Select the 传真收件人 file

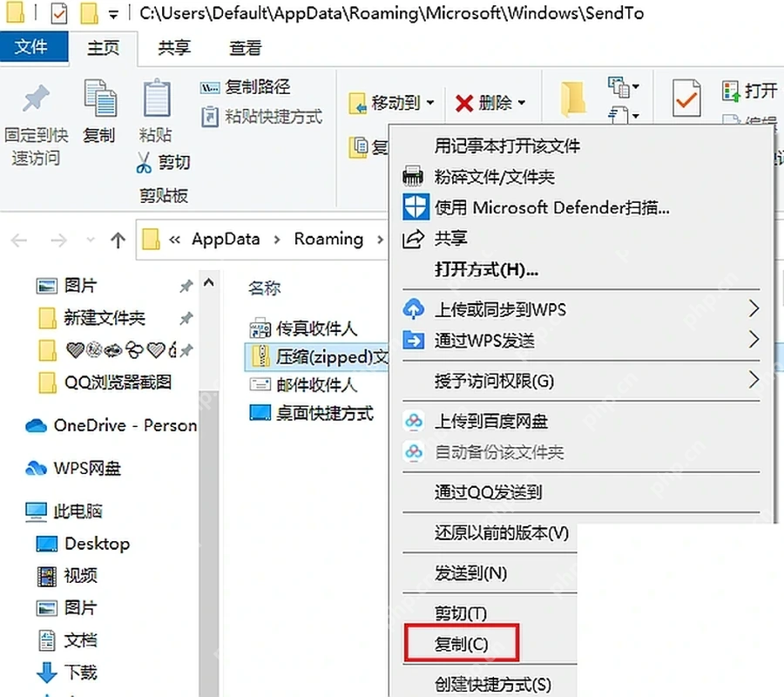tap(303, 328)
